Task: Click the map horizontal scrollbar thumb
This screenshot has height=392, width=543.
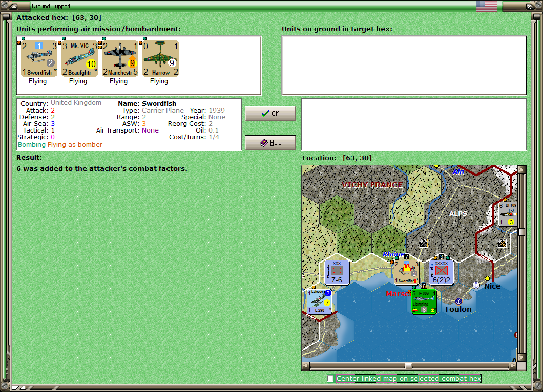Action: point(409,366)
